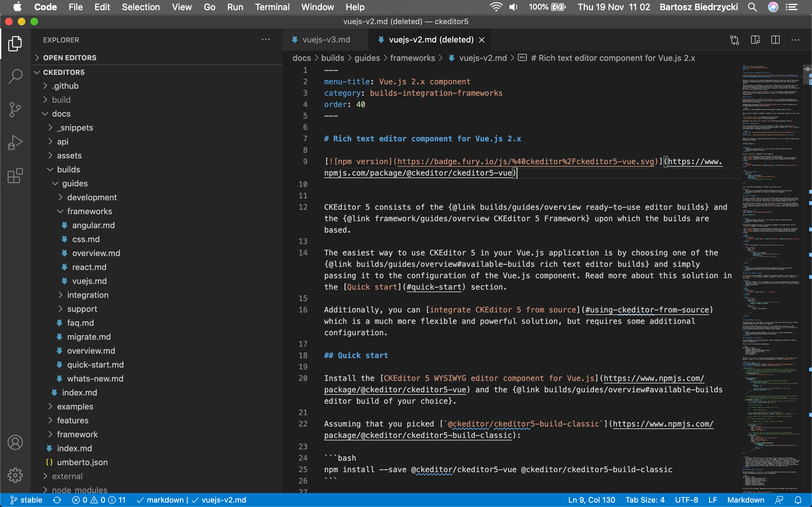Click the split editor icon in top right
This screenshot has width=812, height=507.
click(775, 39)
